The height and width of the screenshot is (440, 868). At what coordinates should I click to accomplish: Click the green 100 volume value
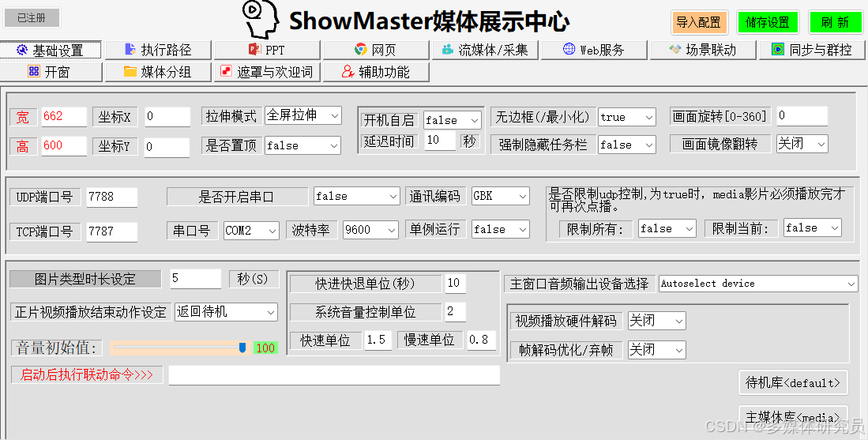(265, 348)
